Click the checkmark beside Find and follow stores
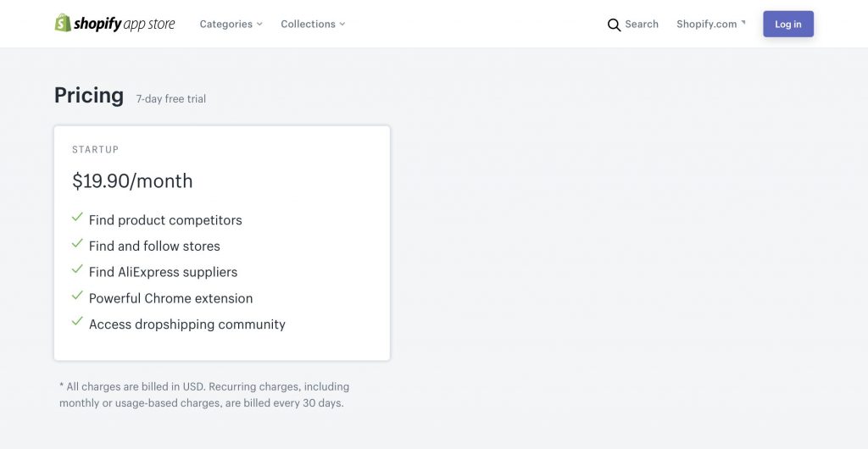The image size is (868, 449). tap(77, 244)
